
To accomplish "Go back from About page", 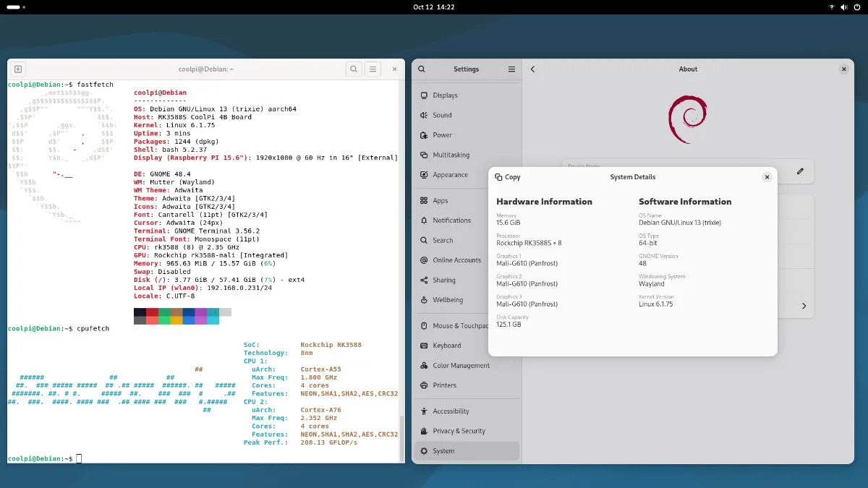I will (533, 69).
